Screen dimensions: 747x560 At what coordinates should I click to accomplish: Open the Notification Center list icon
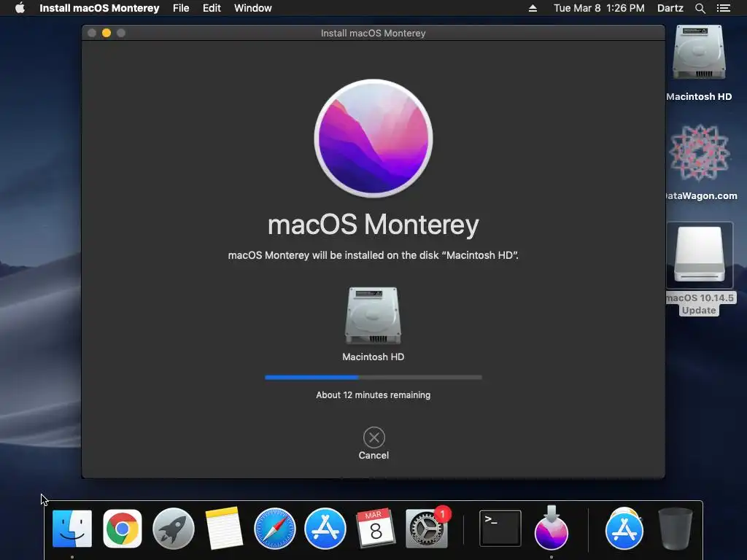click(723, 8)
